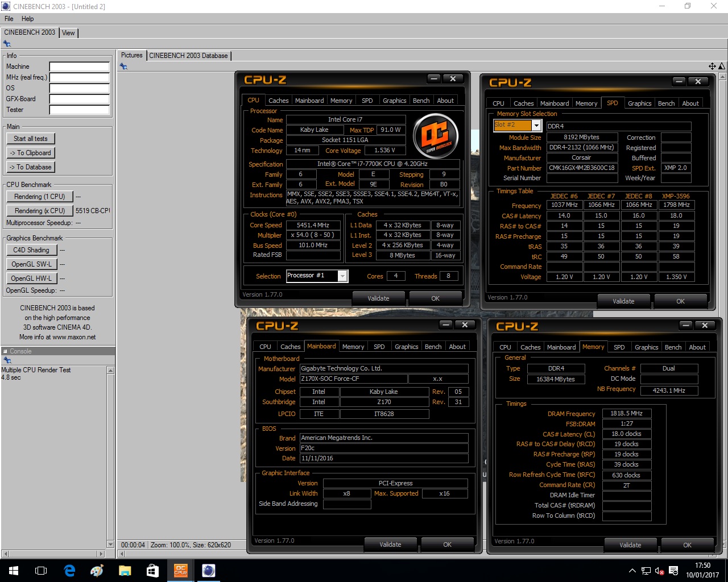Click the console scrollbar up arrow
728x582 pixels.
click(110, 371)
